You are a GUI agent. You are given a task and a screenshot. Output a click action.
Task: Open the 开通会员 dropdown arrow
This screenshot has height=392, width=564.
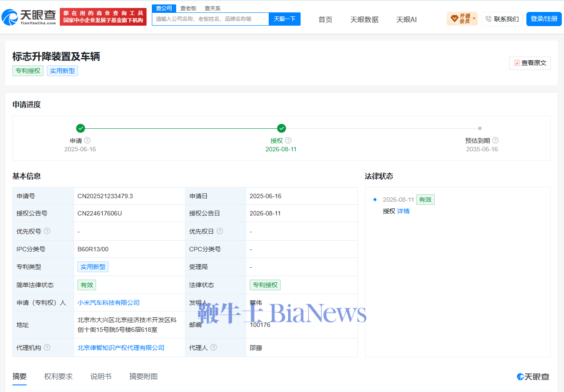point(474,19)
